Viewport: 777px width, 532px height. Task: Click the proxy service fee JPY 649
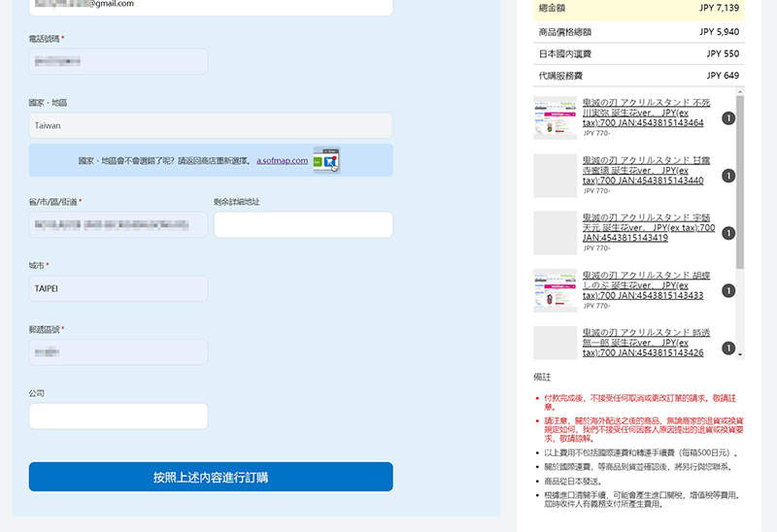point(723,76)
